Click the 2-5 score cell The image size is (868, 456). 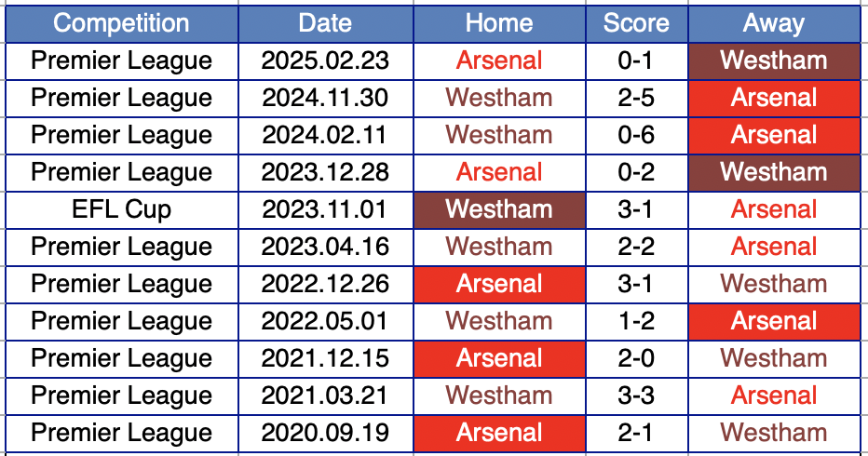636,98
